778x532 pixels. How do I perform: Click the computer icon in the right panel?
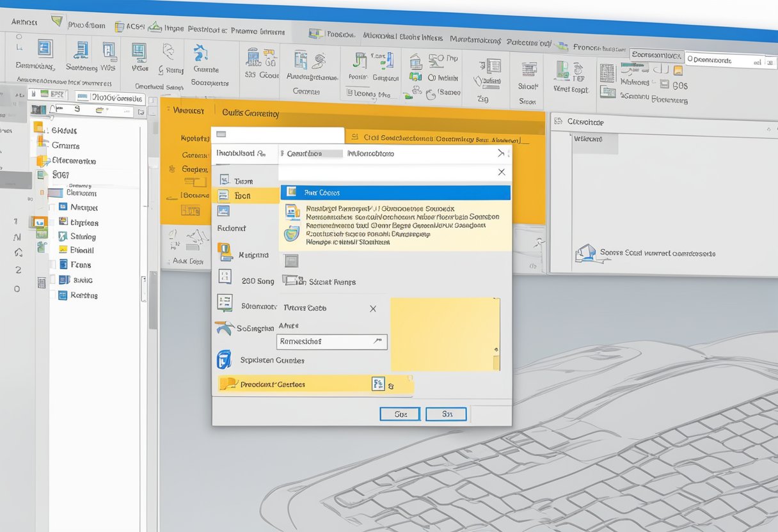[585, 253]
